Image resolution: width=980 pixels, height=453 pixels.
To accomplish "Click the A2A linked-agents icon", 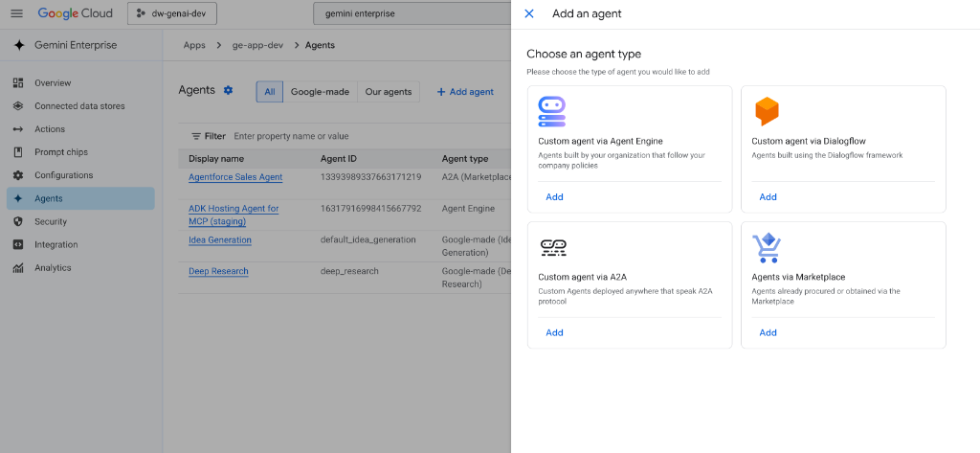I will [x=553, y=248].
